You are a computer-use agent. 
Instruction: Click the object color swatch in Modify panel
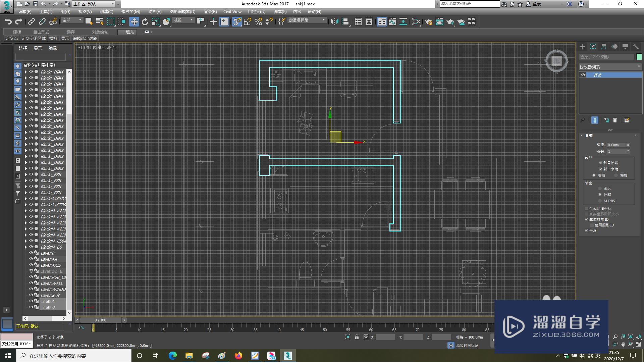coord(639,57)
